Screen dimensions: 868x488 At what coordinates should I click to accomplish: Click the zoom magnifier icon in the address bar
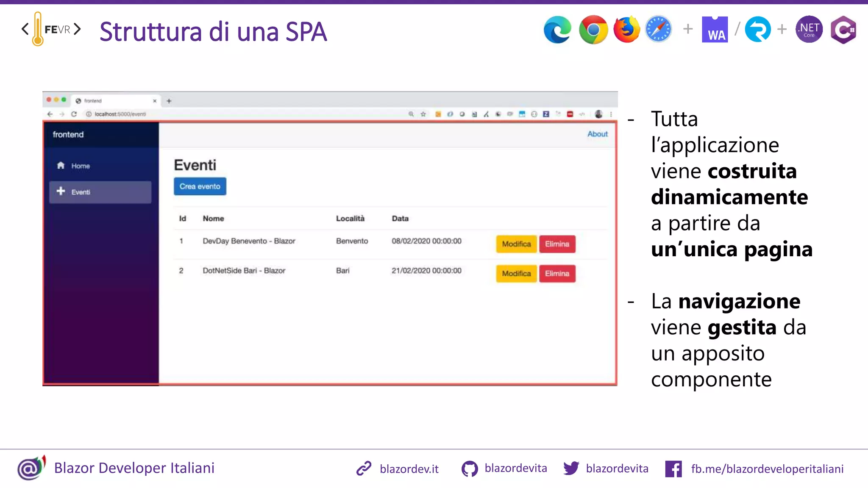[x=411, y=114]
